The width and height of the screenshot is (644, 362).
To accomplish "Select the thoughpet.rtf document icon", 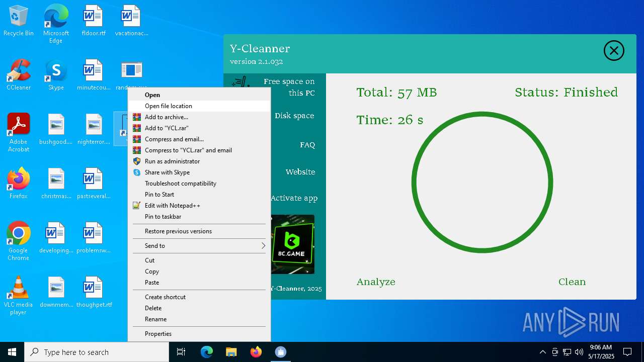I will (94, 293).
